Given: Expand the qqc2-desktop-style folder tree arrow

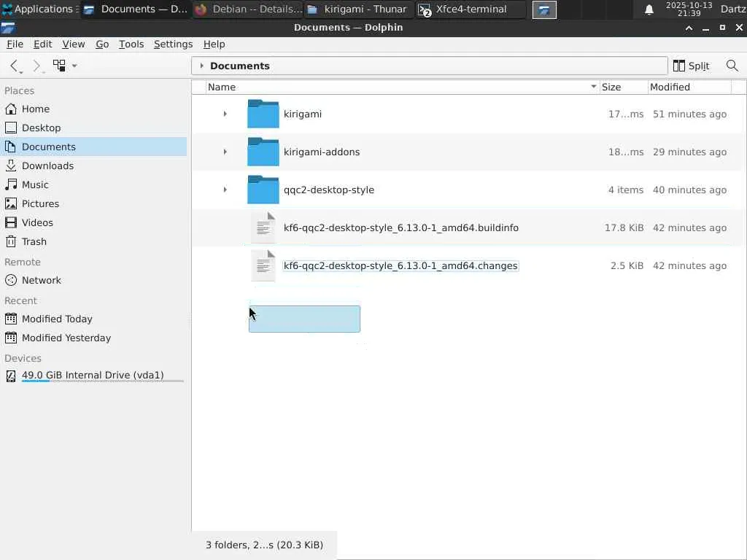Looking at the screenshot, I should (225, 190).
